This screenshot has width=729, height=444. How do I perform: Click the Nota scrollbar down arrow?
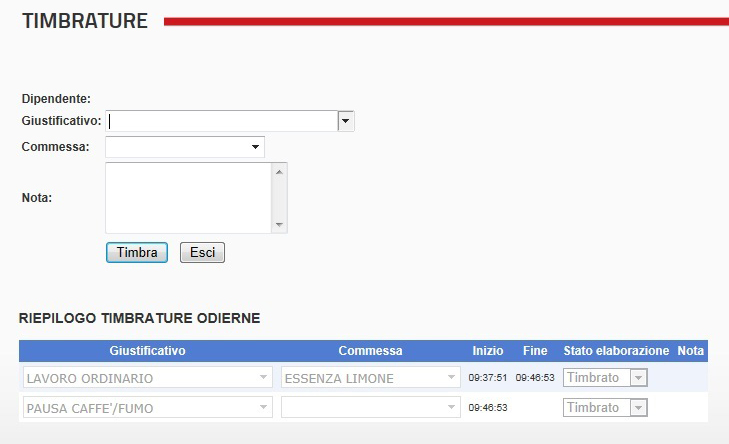pos(279,225)
